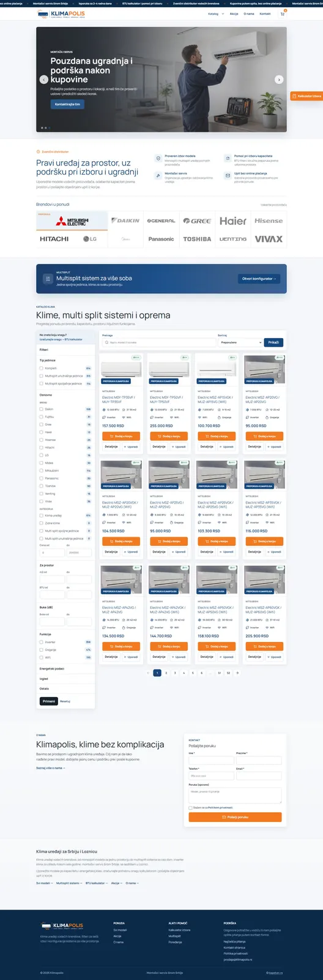Check the Vivax brand filter checkbox
323x980 pixels.
click(x=42, y=502)
